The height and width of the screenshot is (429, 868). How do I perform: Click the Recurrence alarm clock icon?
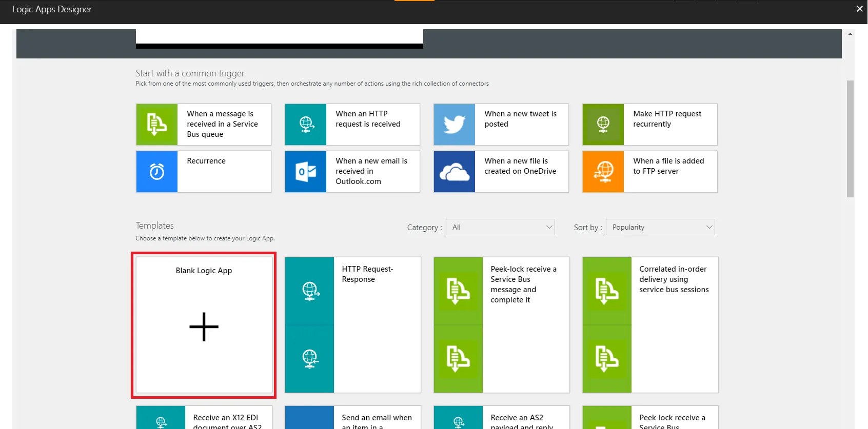(157, 172)
